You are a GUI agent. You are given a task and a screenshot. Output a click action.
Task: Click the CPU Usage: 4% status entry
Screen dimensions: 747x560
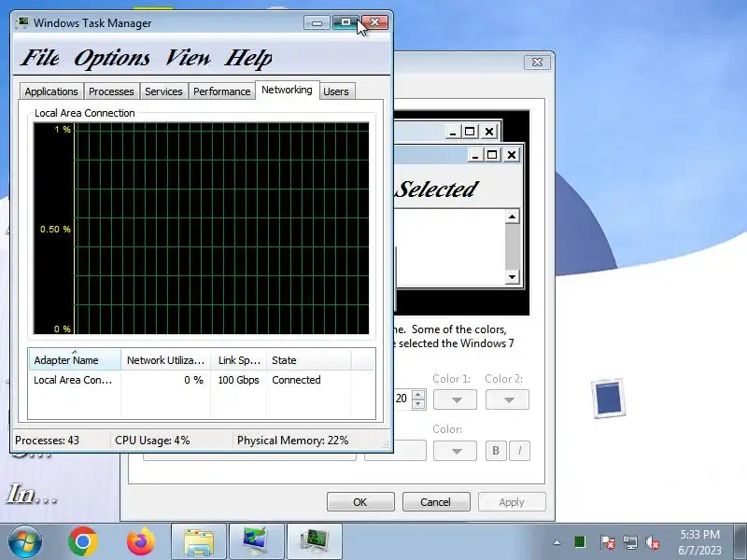(x=152, y=441)
